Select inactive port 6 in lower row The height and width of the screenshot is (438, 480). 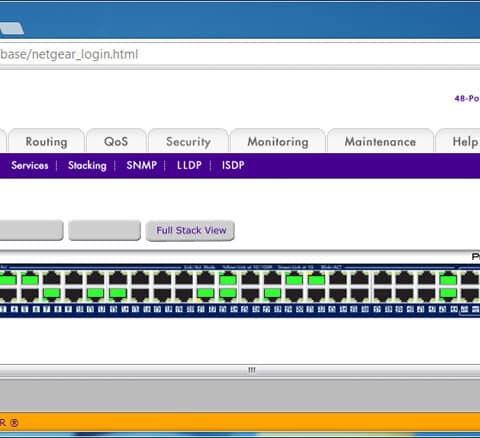[x=30, y=294]
